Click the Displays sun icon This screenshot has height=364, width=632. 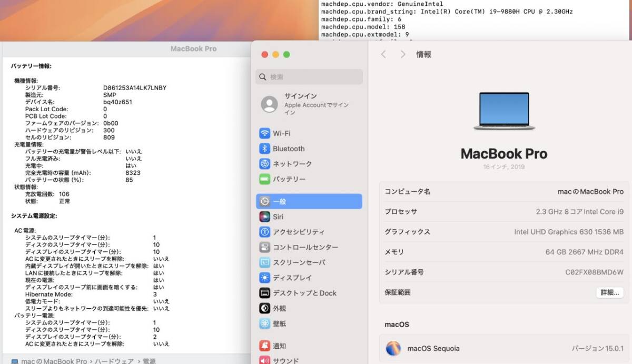264,278
